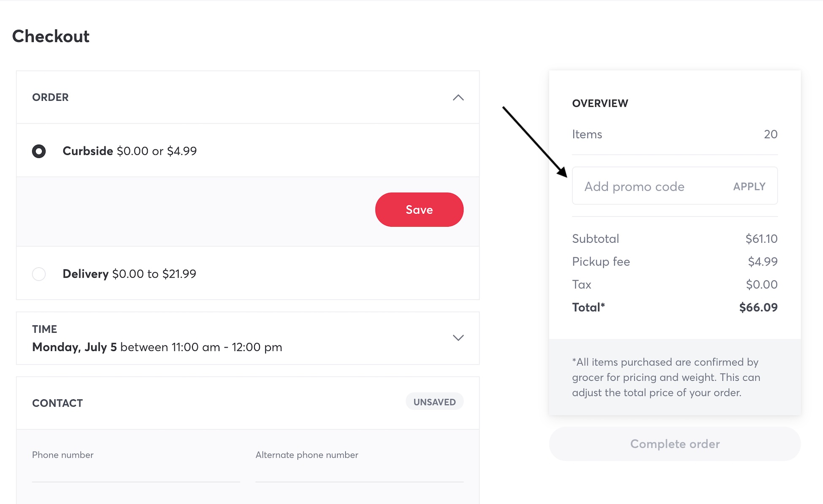Viewport: 823px width, 504px height.
Task: Click the Checkout page heading
Action: [51, 36]
